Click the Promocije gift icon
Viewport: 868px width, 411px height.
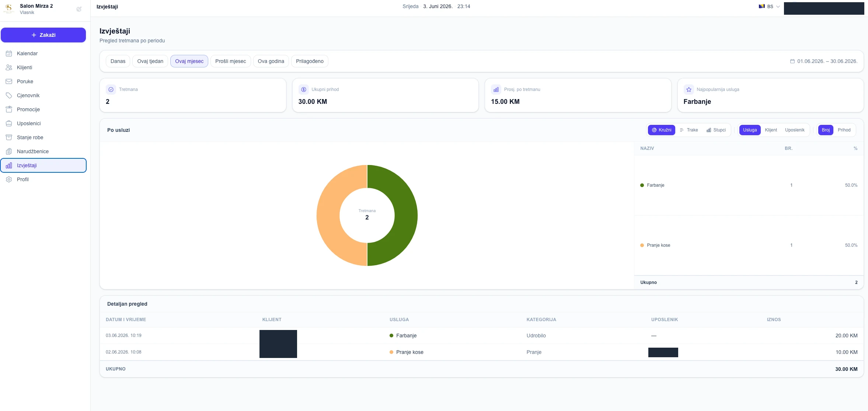(9, 109)
